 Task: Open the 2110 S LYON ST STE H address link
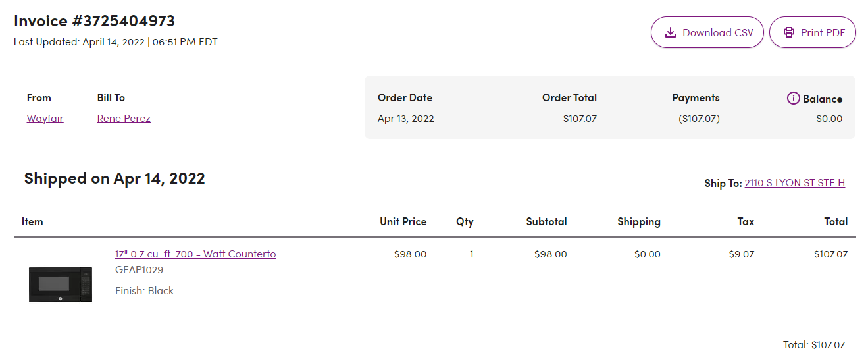pos(795,183)
